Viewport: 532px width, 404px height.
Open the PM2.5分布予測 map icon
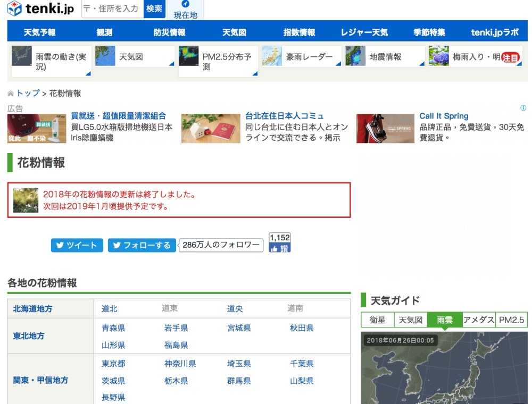click(x=188, y=56)
